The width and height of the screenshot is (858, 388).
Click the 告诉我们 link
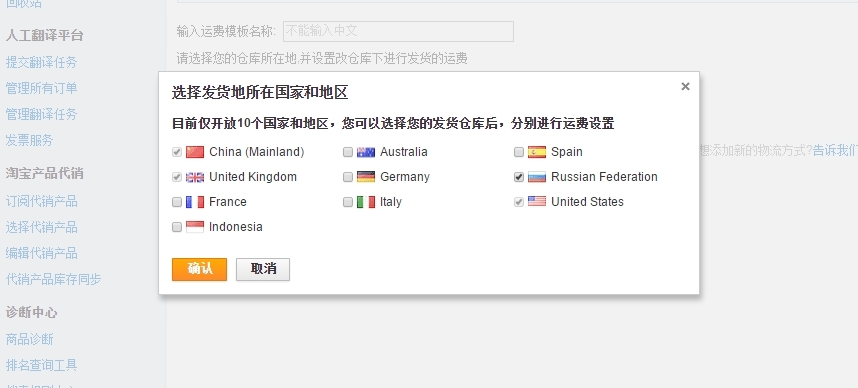pos(835,151)
